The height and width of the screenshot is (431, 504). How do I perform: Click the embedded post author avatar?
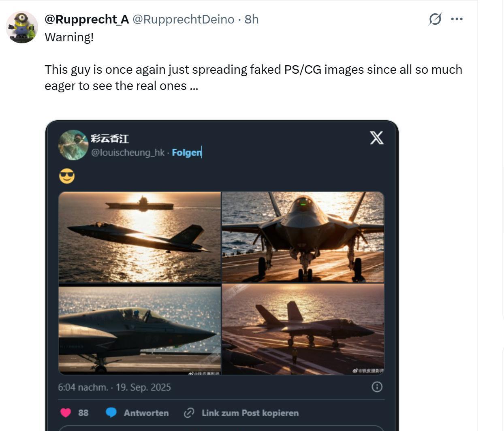pyautogui.click(x=73, y=145)
